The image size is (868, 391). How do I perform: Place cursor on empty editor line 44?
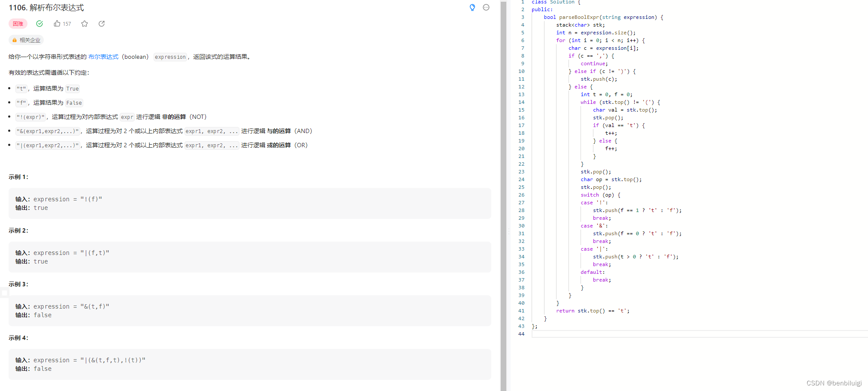699,334
